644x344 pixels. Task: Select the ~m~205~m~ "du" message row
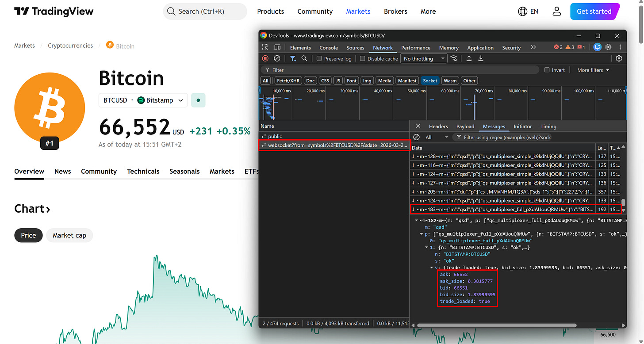[x=515, y=191]
